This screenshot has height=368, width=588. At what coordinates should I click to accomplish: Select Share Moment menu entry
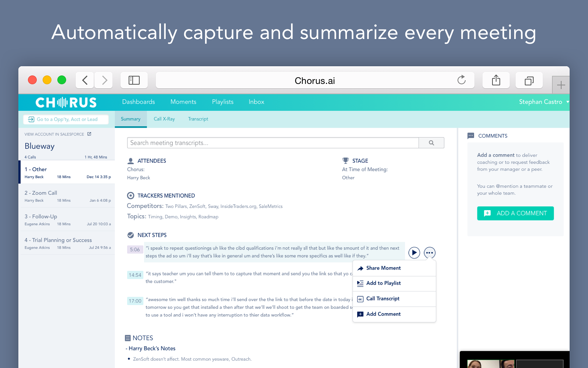click(394, 268)
